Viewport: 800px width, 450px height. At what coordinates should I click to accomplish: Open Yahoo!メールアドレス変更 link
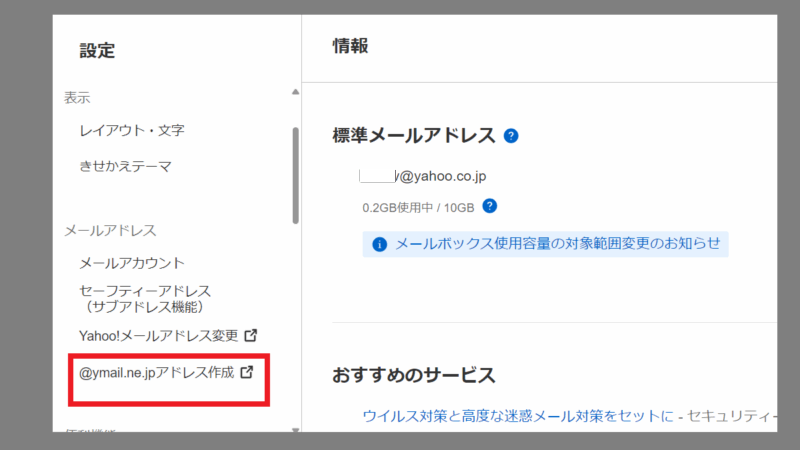[x=159, y=335]
